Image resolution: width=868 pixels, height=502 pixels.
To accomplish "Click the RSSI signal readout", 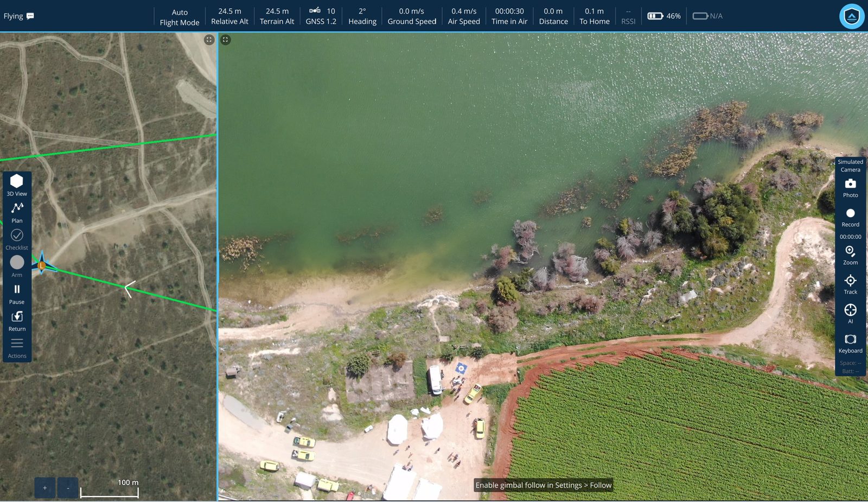I will pyautogui.click(x=628, y=17).
